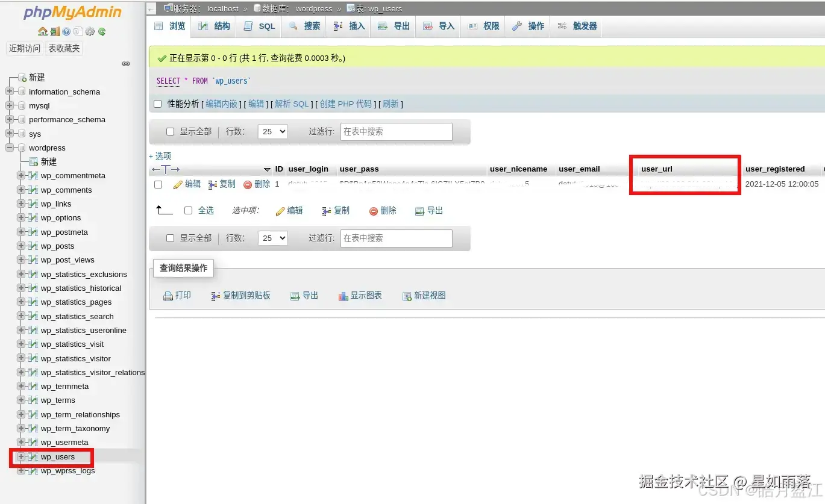Click the wp_terms table icon
The image size is (825, 504).
tap(33, 400)
